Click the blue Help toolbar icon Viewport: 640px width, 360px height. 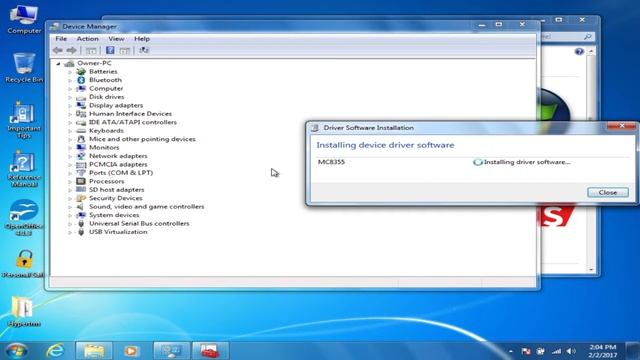[x=110, y=50]
